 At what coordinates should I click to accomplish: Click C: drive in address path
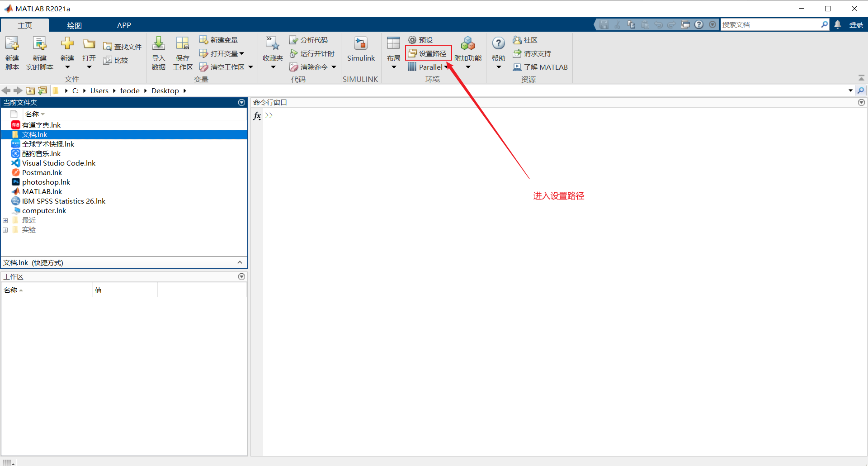75,90
